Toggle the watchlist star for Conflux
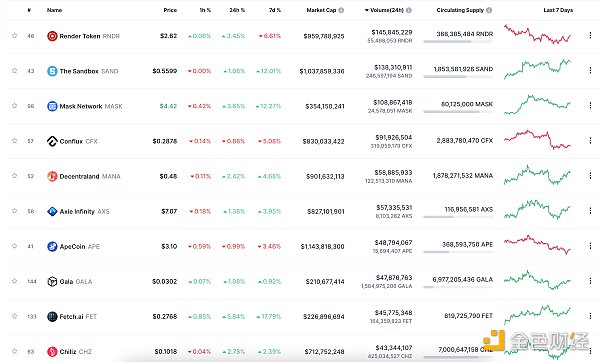The width and height of the screenshot is (600, 362). pyautogui.click(x=15, y=141)
